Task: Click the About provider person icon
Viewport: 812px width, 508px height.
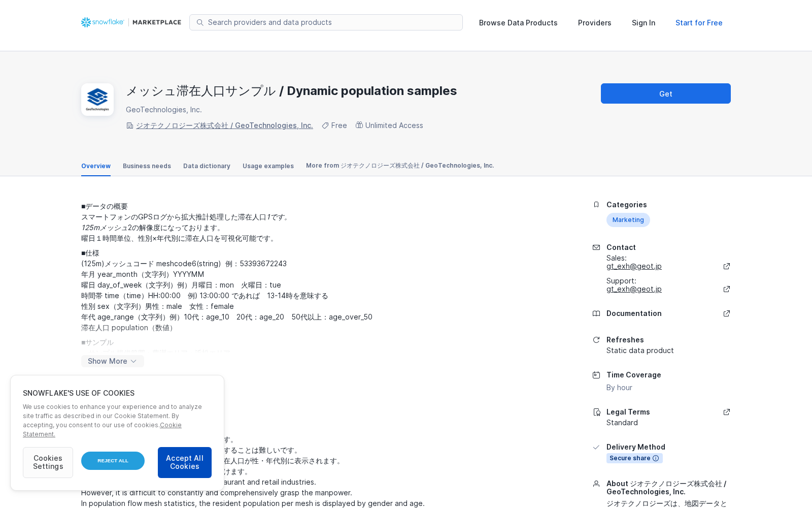Action: click(596, 484)
